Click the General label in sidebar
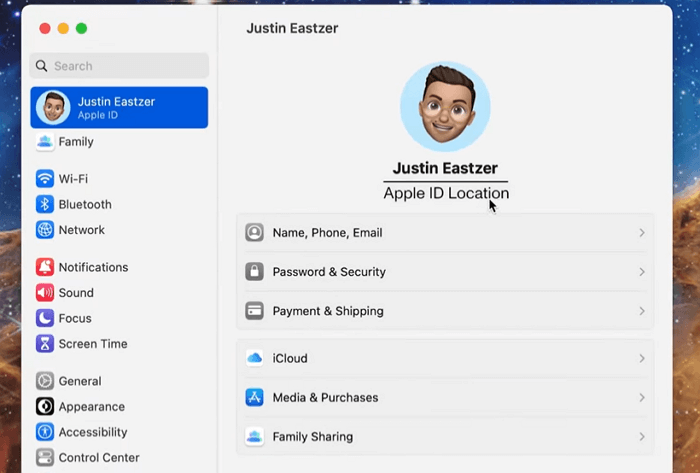 (x=80, y=381)
